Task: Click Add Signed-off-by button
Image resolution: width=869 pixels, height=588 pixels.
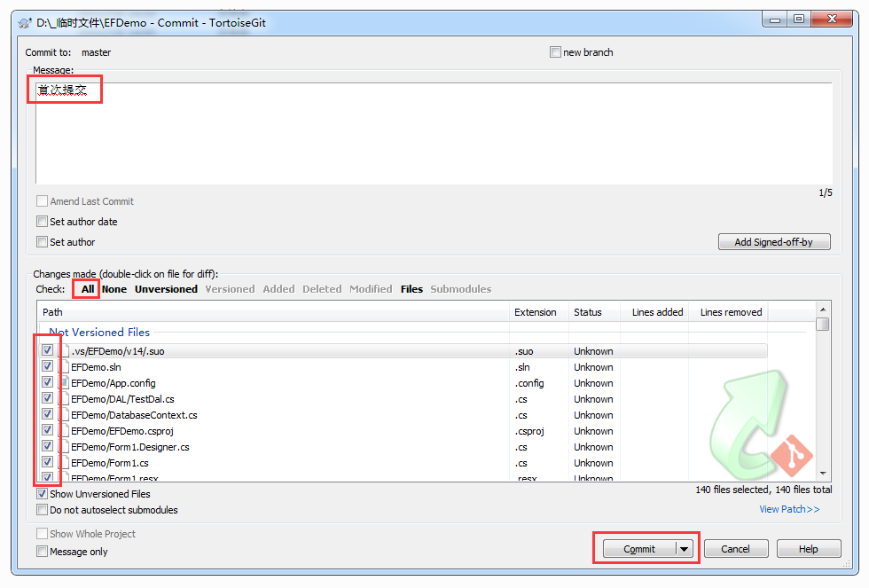Action: coord(774,242)
